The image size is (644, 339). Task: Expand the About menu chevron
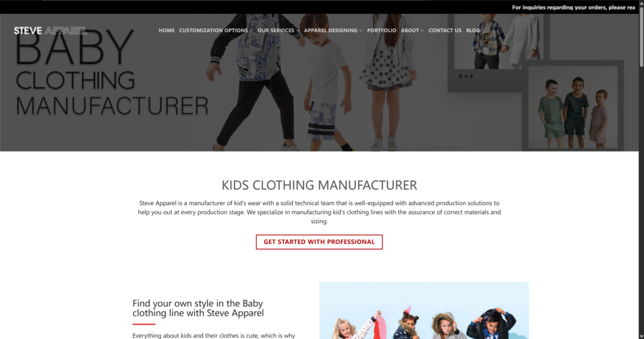pos(422,30)
